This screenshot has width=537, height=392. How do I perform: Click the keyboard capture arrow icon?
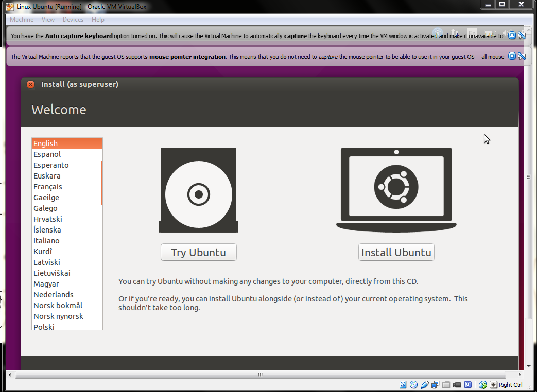point(493,384)
